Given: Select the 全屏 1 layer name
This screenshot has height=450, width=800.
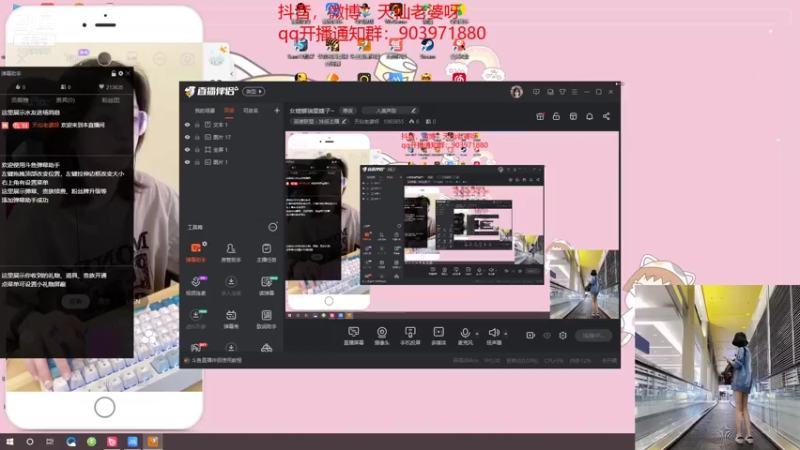Looking at the screenshot, I should point(220,149).
